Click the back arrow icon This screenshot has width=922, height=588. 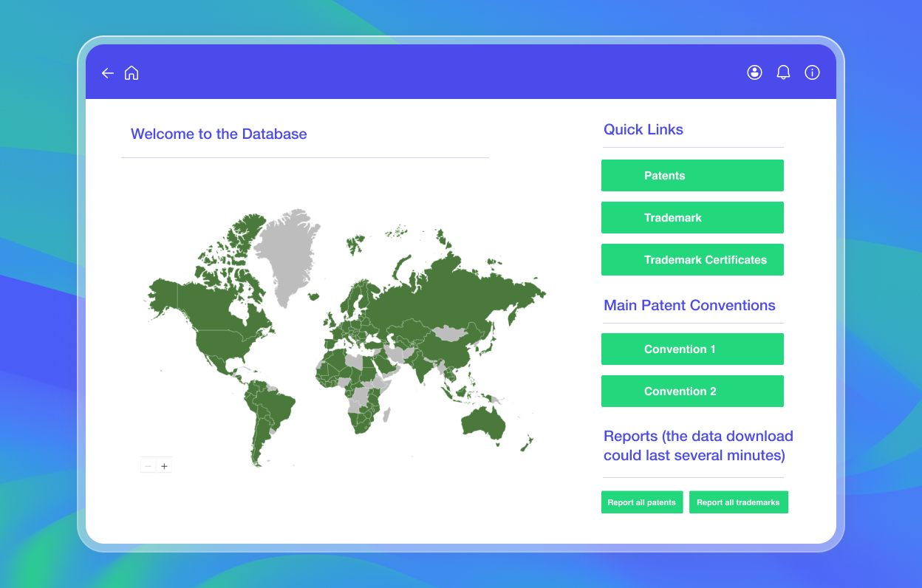coord(108,73)
